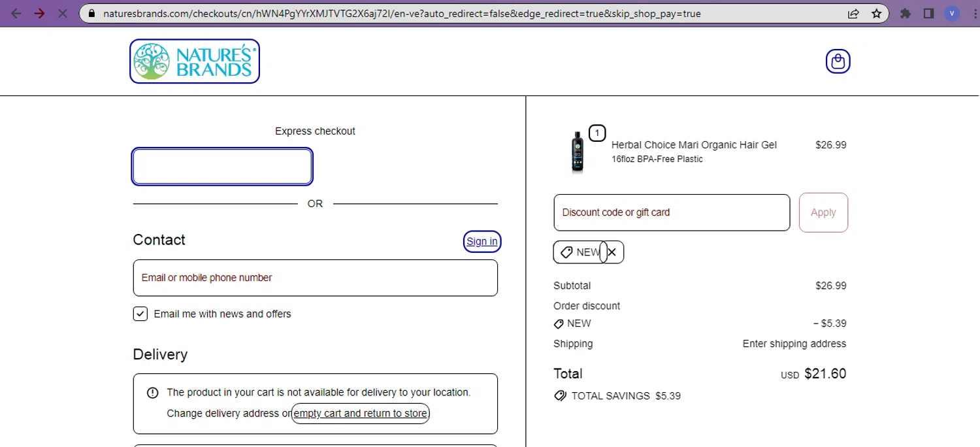The height and width of the screenshot is (447, 980).
Task: Select the discount amount − $5.39
Action: pos(830,323)
